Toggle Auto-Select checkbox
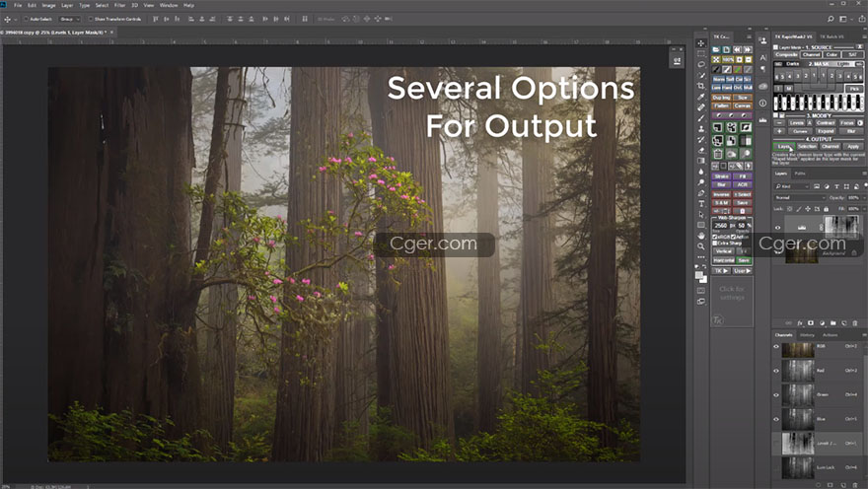The height and width of the screenshot is (489, 868). pyautogui.click(x=26, y=19)
